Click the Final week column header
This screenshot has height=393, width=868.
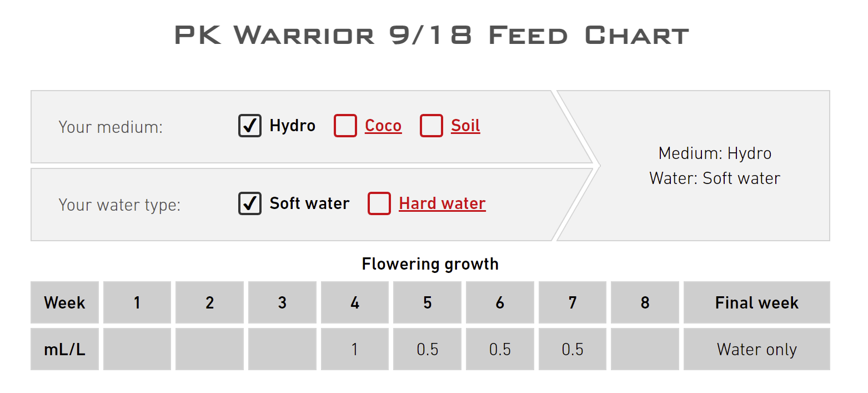coord(756,303)
